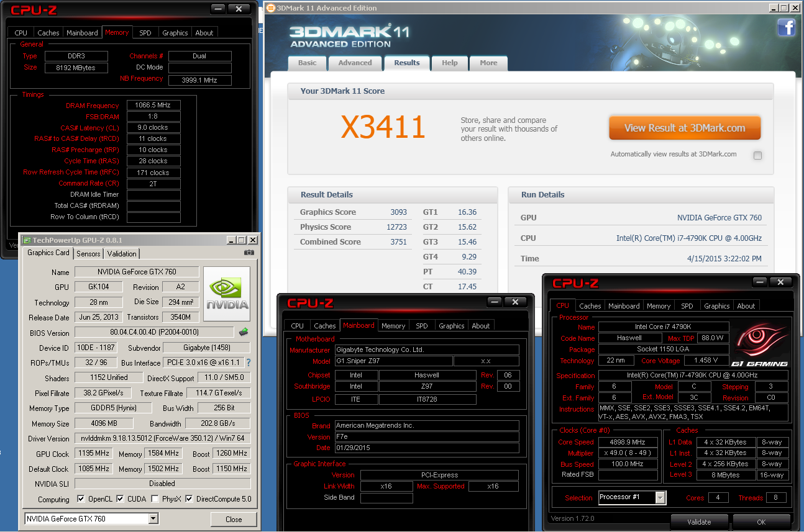Click the NB Frequency value 3999.1 MHz
The height and width of the screenshot is (532, 804).
[199, 80]
